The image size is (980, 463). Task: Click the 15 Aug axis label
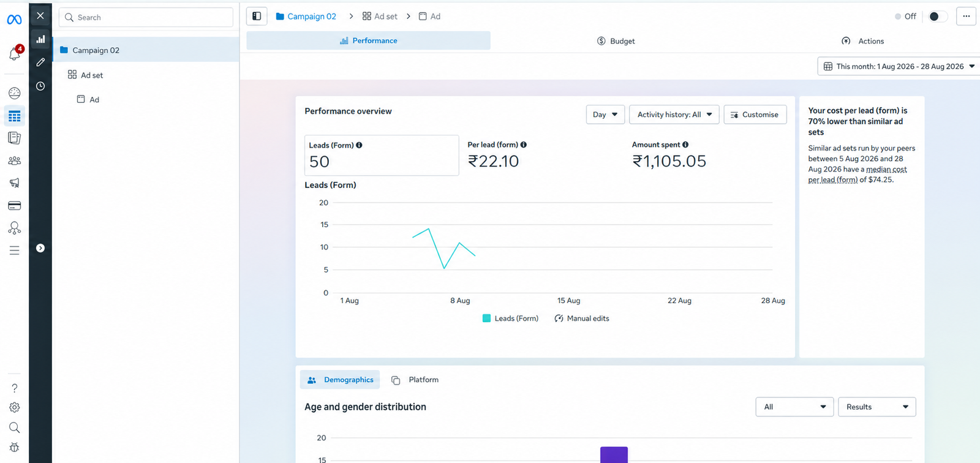(568, 301)
